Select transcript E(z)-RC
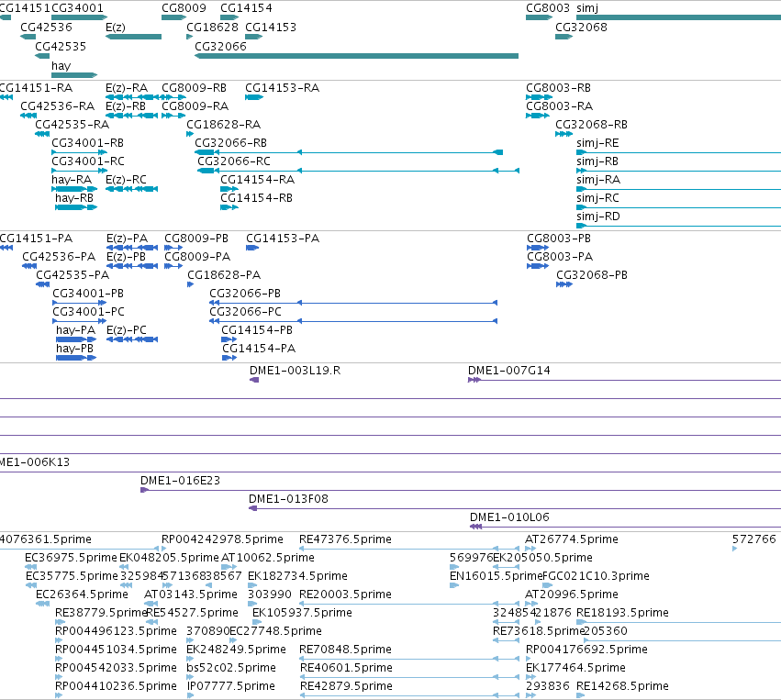Screen dimensions: 781x700 click(126, 180)
